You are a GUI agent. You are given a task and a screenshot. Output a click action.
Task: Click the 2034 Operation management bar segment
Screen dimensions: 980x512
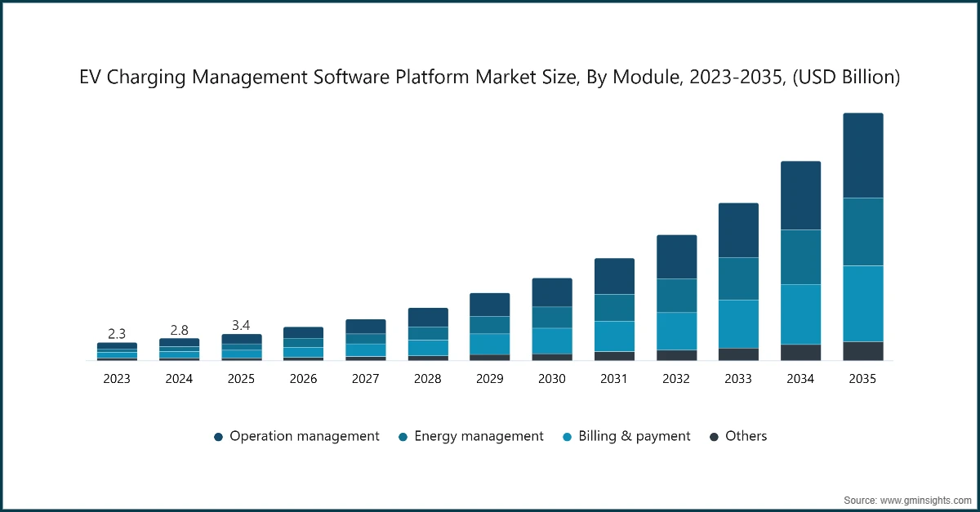coord(800,195)
